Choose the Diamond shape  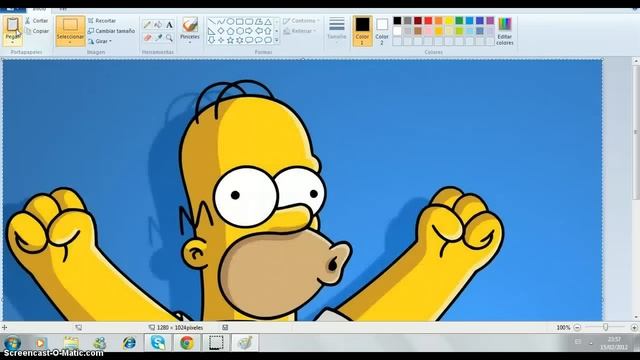pyautogui.click(x=221, y=31)
